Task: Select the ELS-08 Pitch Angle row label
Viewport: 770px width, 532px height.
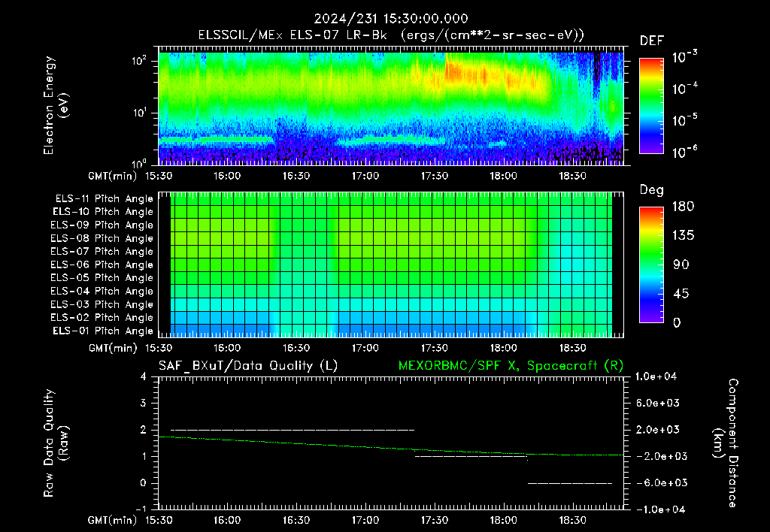Action: (102, 238)
